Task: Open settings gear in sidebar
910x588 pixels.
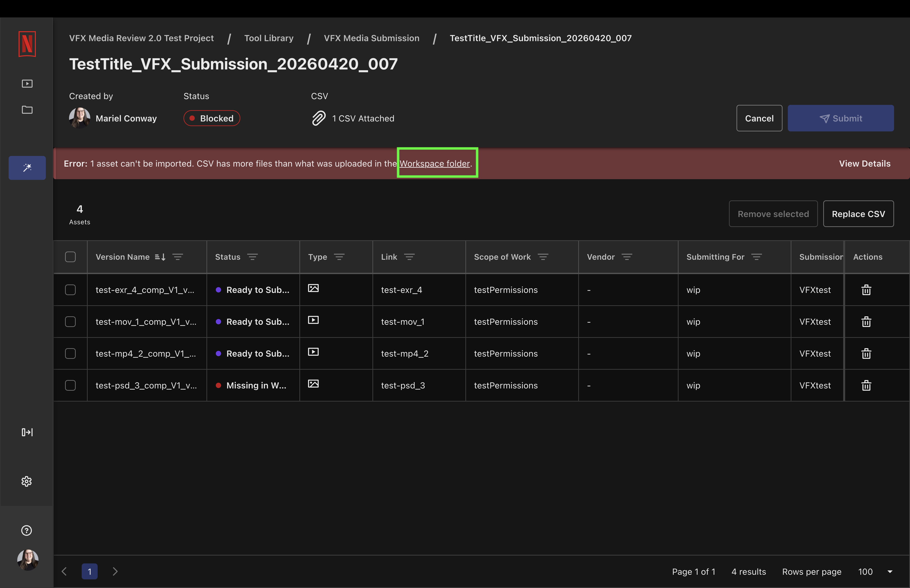Action: tap(27, 481)
